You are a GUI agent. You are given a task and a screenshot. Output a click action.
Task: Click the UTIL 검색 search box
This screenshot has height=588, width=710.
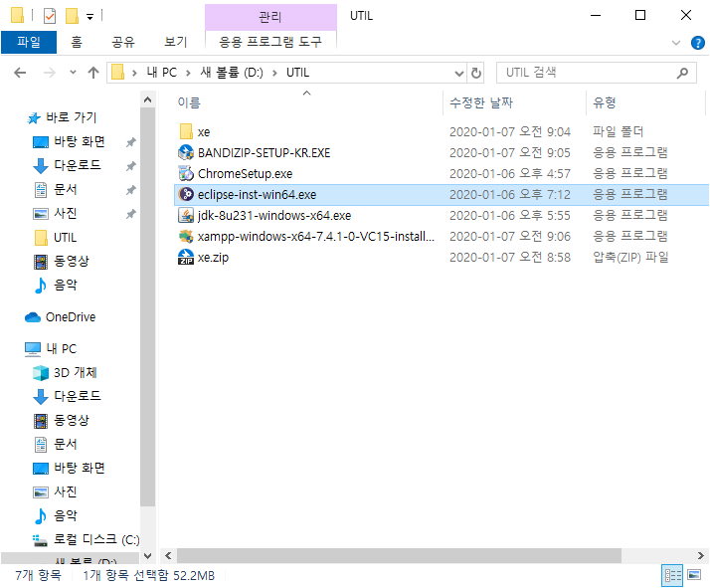596,73
